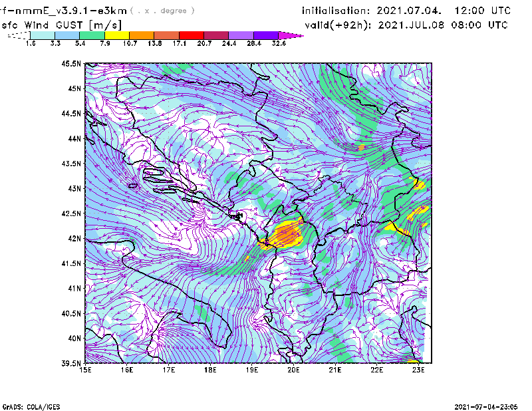Click the 41.5N latitude label

pos(71,263)
